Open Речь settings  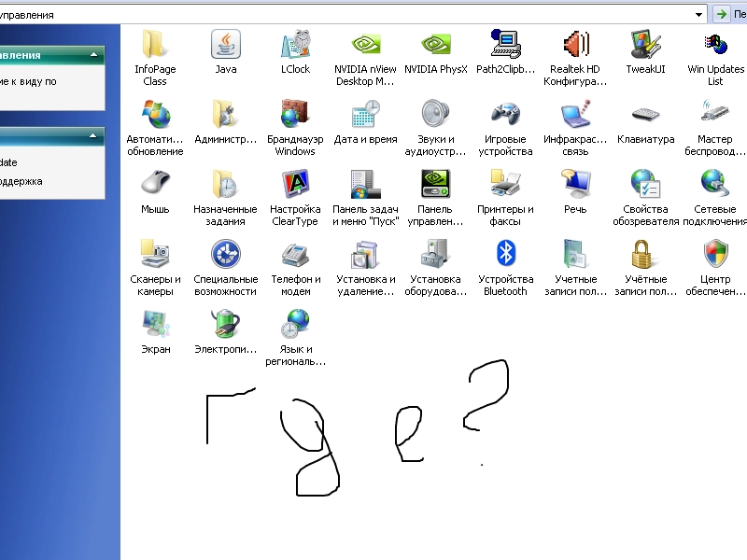click(x=575, y=184)
